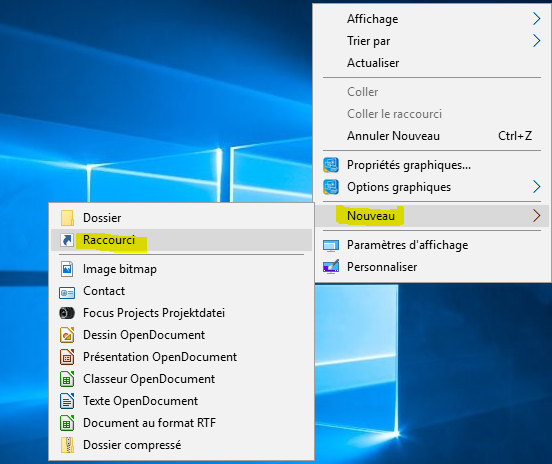
Task: Expand the Nouveau submenu arrow
Action: pyautogui.click(x=536, y=216)
